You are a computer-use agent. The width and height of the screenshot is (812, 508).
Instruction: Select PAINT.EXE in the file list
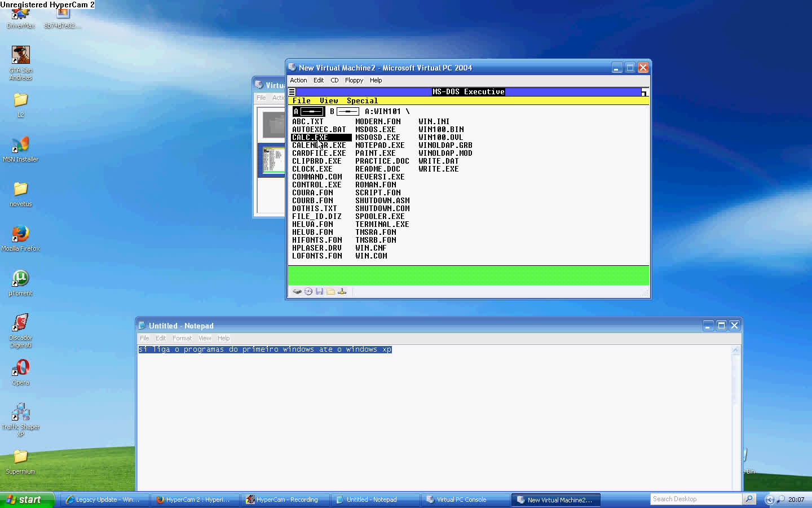point(375,153)
